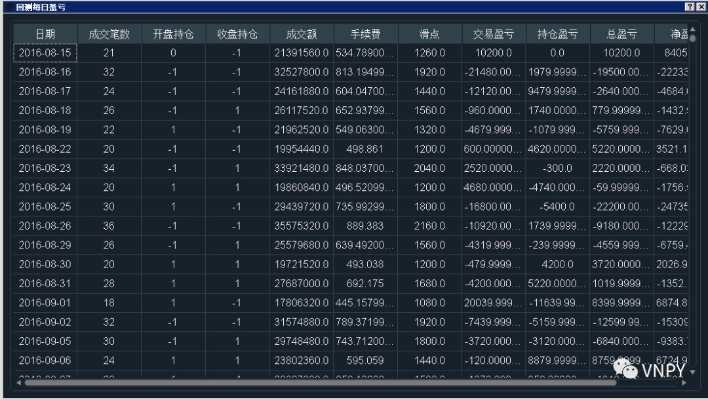Select the 滑点 column header
Image resolution: width=708 pixels, height=400 pixels.
coord(428,34)
